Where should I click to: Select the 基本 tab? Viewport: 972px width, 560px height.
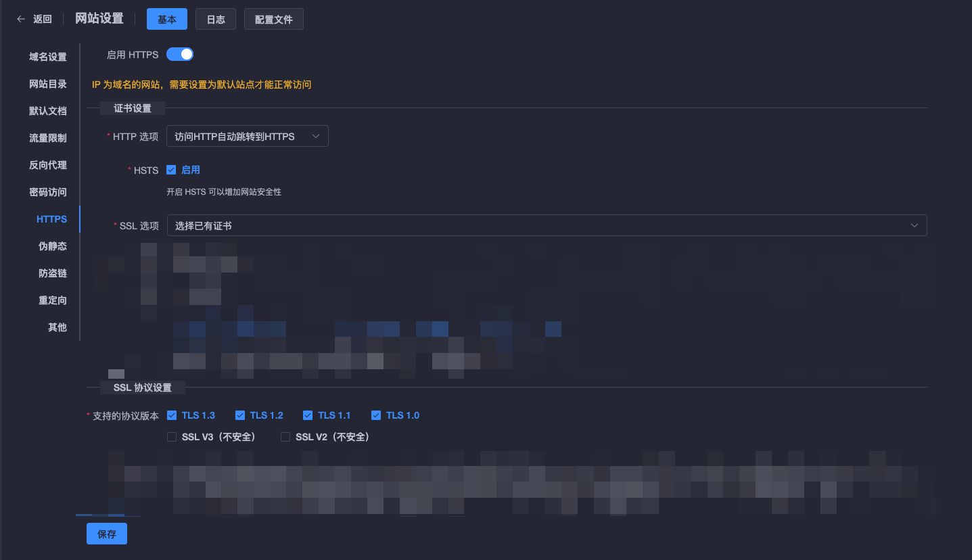pos(167,20)
